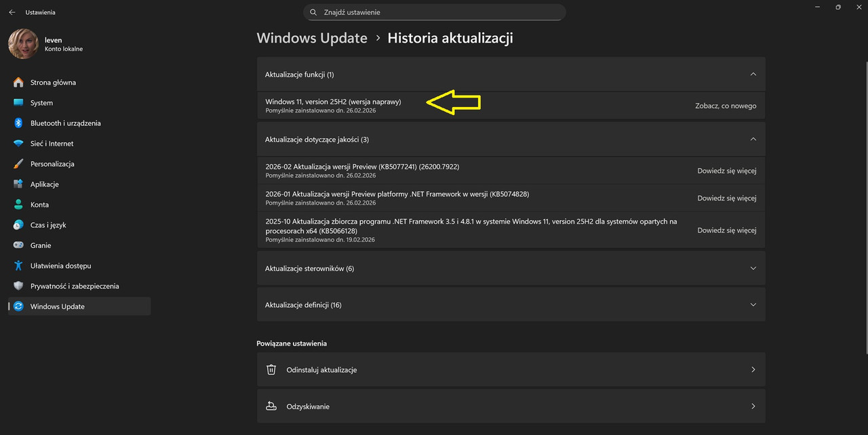Click Prywatność i zabezpieczenia label

pos(75,286)
